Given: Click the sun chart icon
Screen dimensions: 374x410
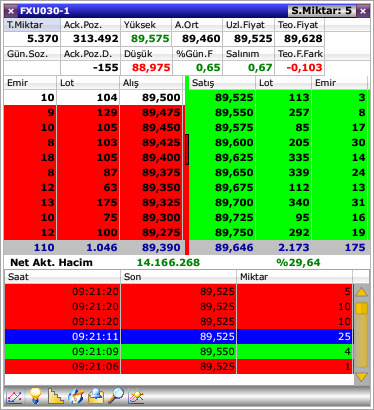Looking at the screenshot, I should tap(136, 396).
